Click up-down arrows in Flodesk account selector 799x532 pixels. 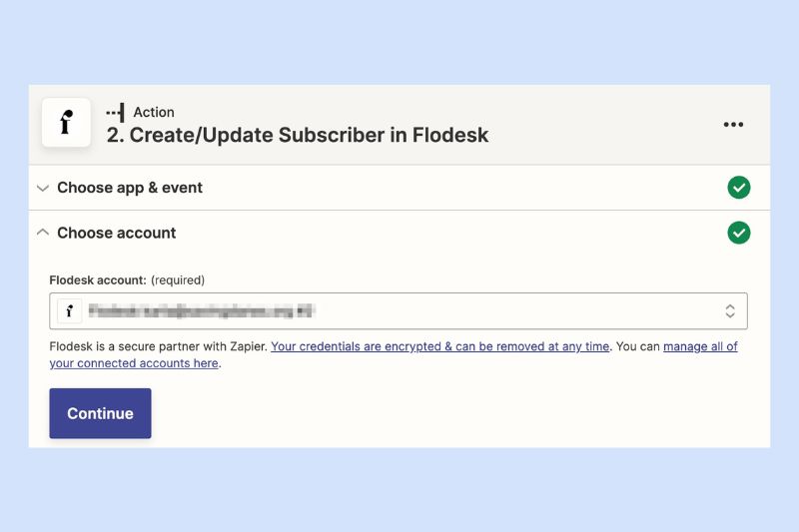click(730, 311)
